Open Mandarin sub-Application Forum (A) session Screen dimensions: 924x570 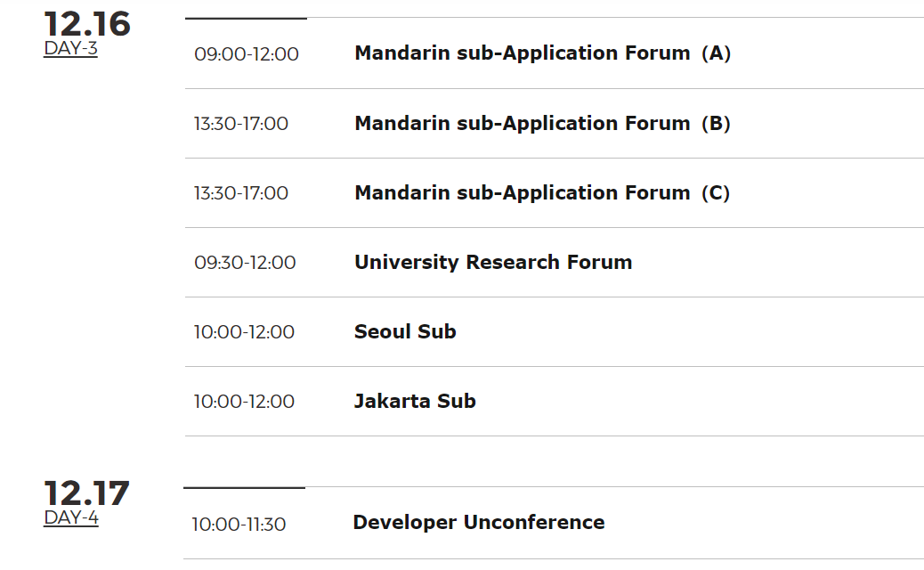[542, 53]
